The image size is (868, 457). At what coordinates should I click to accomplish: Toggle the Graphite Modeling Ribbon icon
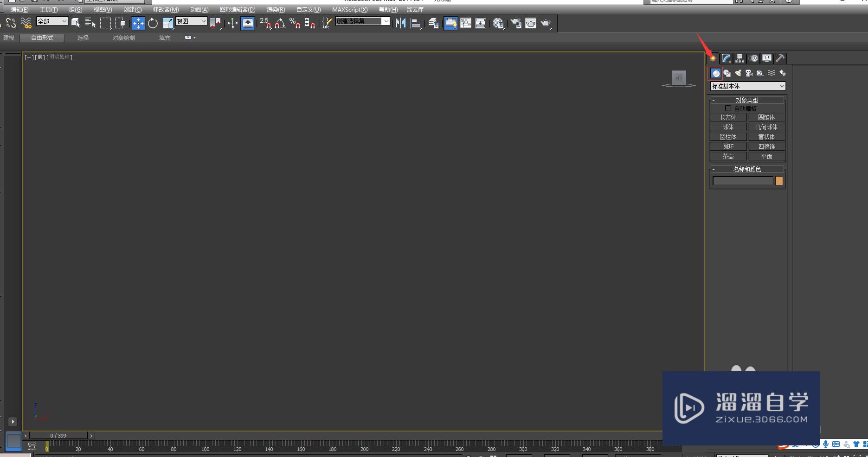pos(450,23)
